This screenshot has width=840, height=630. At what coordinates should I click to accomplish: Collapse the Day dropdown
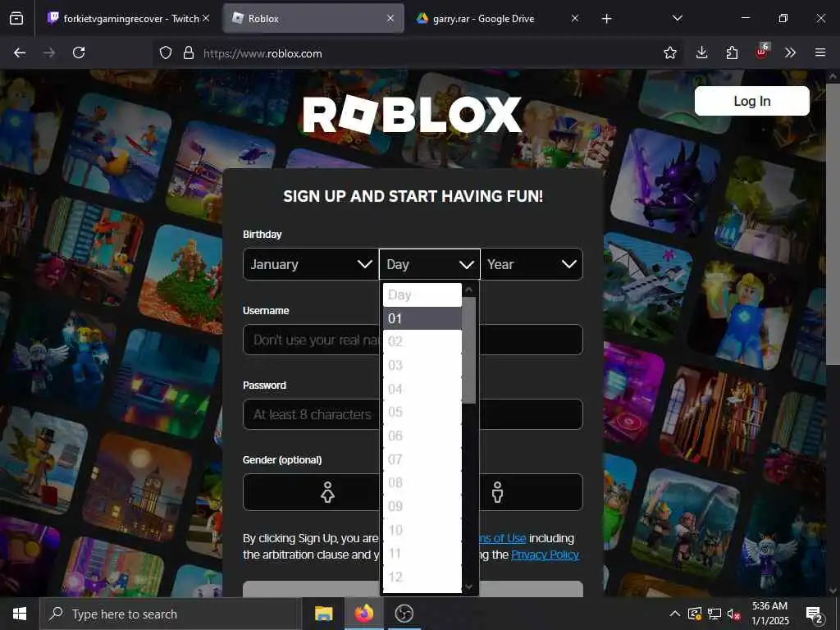point(430,264)
